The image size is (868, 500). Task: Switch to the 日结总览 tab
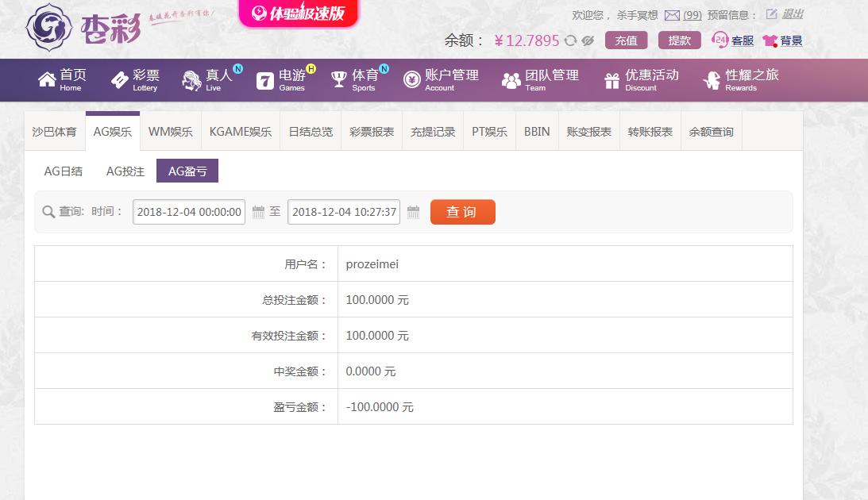click(x=311, y=132)
